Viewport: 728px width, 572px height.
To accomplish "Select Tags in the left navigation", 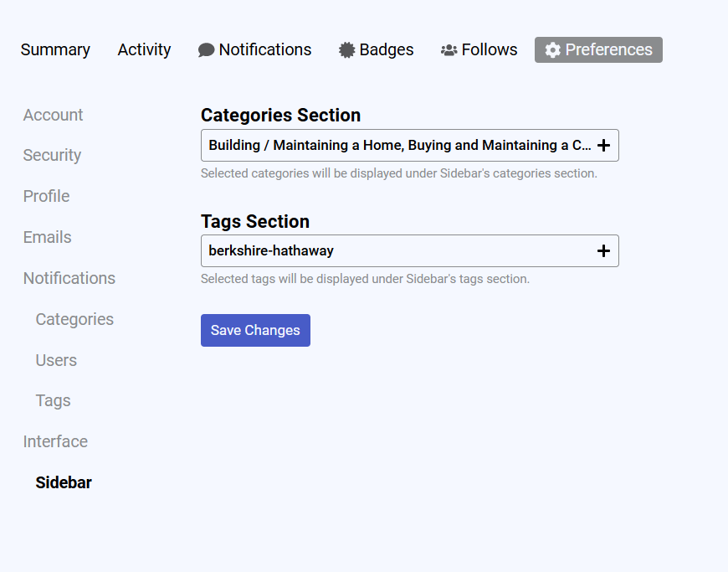I will pos(53,400).
